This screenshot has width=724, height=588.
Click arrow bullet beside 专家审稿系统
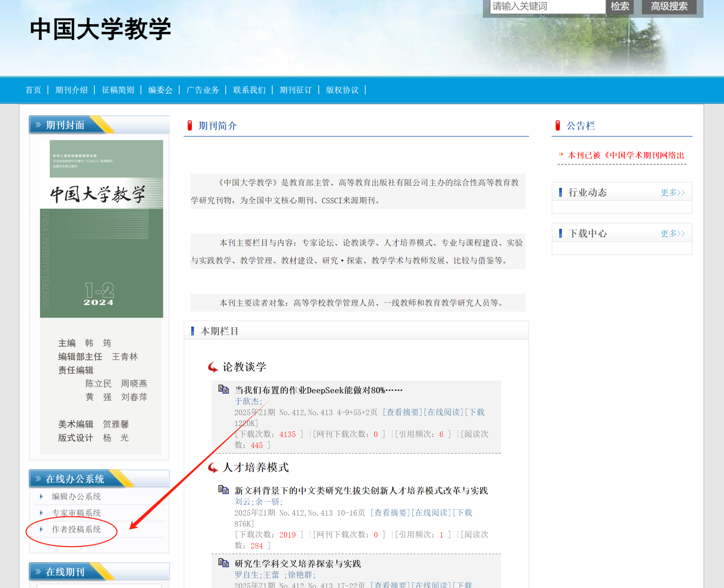[41, 513]
